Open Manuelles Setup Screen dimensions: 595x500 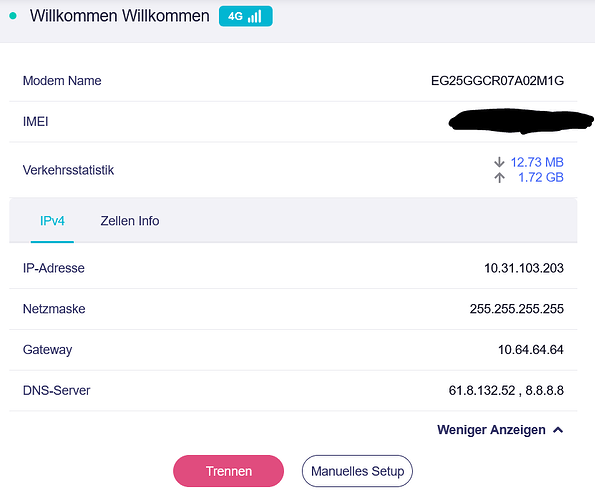[x=357, y=471]
